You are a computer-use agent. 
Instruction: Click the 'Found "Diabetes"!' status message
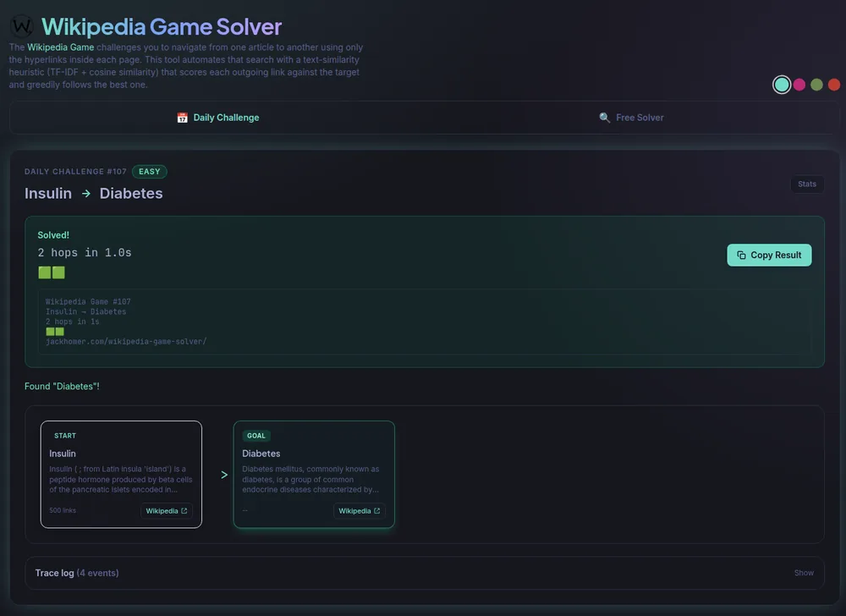click(62, 386)
